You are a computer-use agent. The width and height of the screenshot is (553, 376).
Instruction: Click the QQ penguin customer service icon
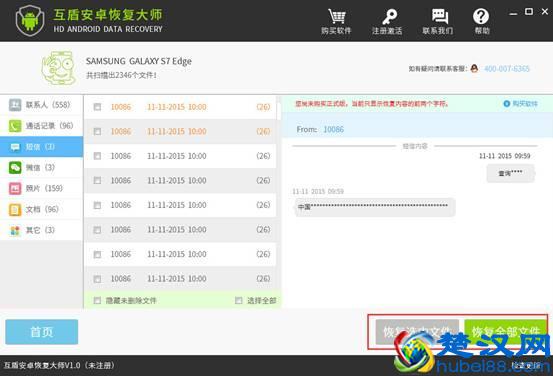click(x=474, y=68)
